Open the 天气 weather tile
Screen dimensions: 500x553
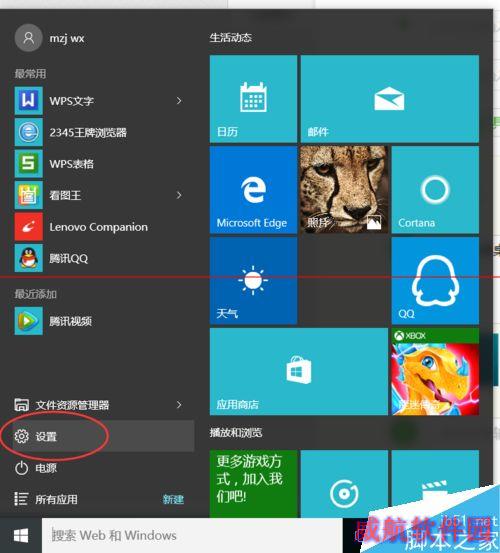(x=253, y=281)
